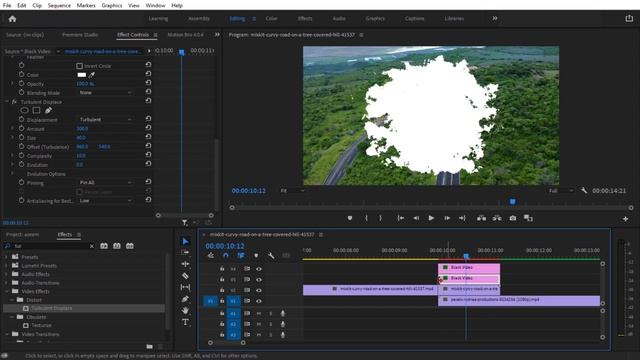
Task: Toggle Amount animation stopwatch
Action: click(x=21, y=128)
